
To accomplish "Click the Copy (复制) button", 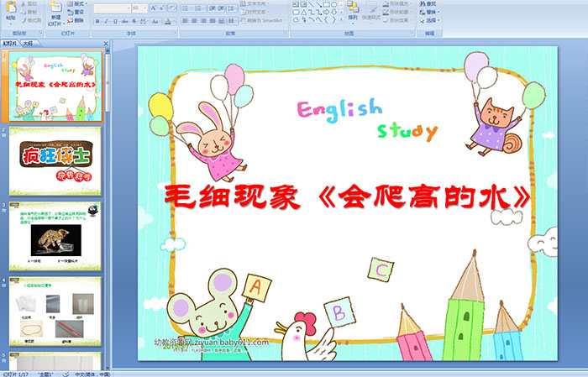I will (x=29, y=13).
